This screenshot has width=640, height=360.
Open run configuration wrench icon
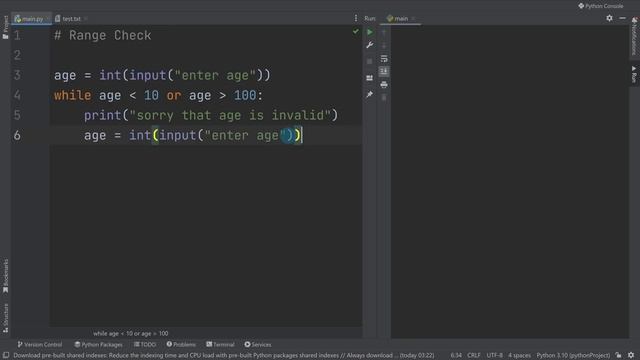[x=370, y=45]
